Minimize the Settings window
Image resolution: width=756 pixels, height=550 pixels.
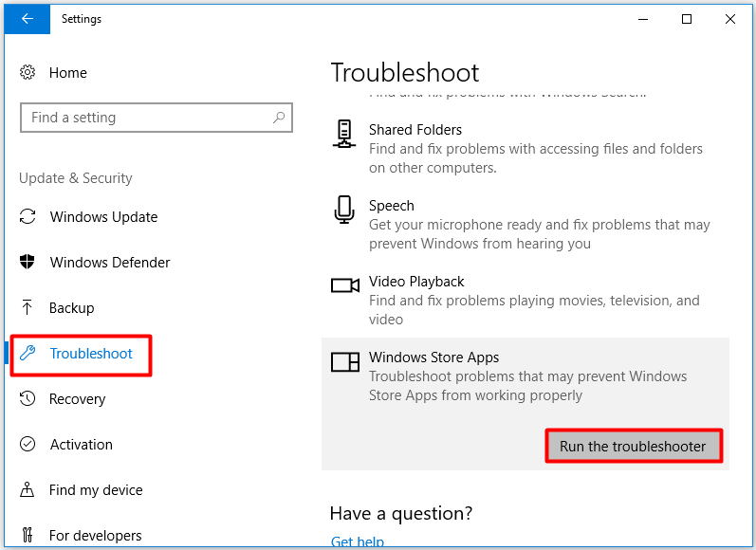(643, 19)
